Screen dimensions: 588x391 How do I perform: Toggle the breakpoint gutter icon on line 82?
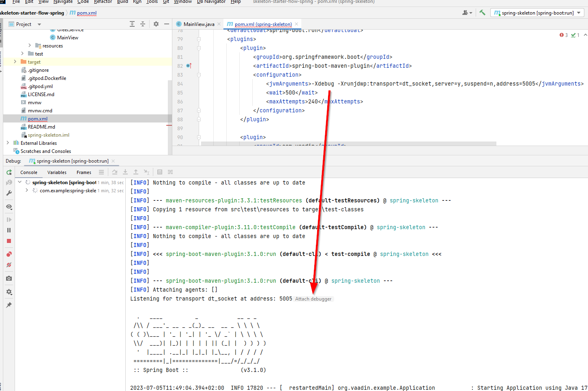(x=189, y=66)
